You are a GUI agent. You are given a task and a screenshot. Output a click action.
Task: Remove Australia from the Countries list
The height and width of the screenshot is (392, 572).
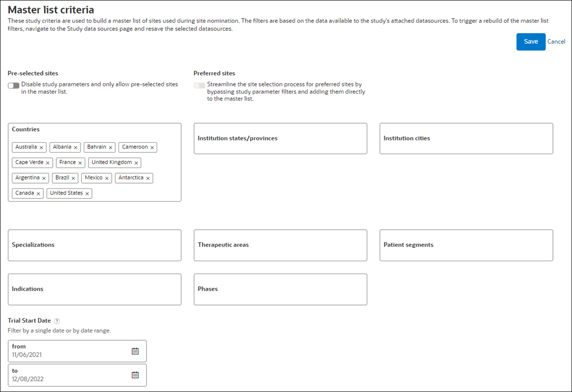pyautogui.click(x=41, y=147)
